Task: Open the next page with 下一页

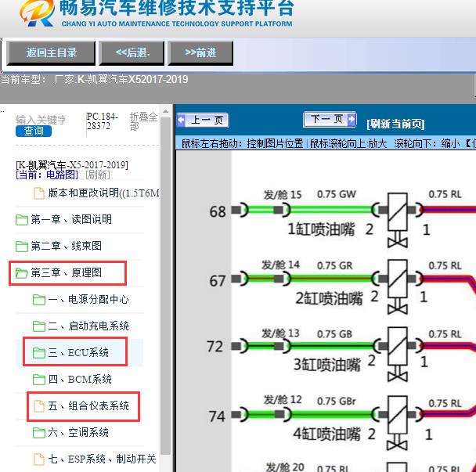Action: pos(330,119)
